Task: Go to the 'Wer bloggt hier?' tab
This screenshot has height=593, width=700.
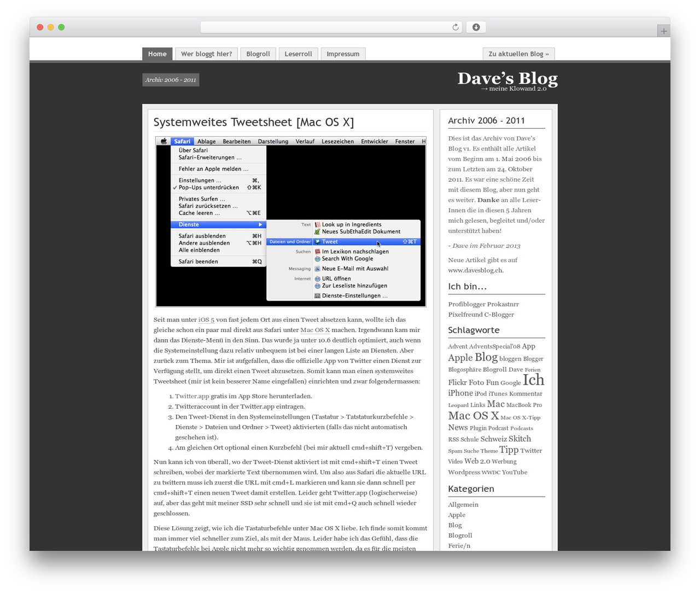Action: tap(206, 54)
